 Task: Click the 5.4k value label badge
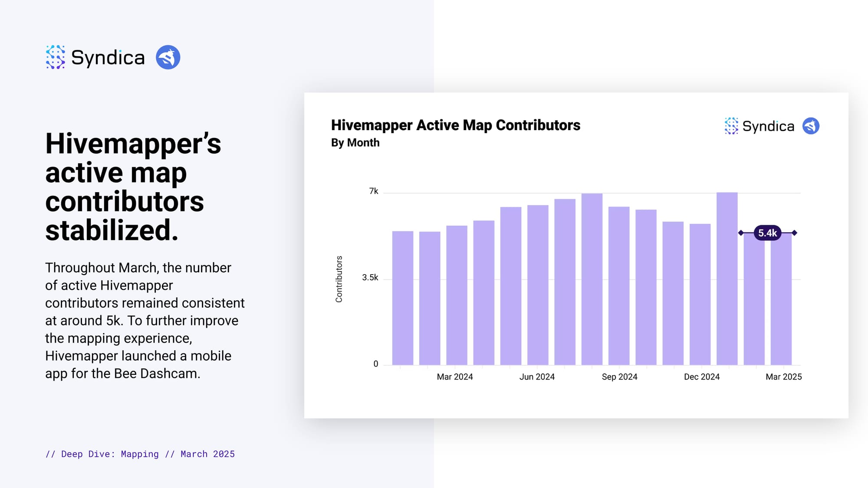pyautogui.click(x=767, y=233)
